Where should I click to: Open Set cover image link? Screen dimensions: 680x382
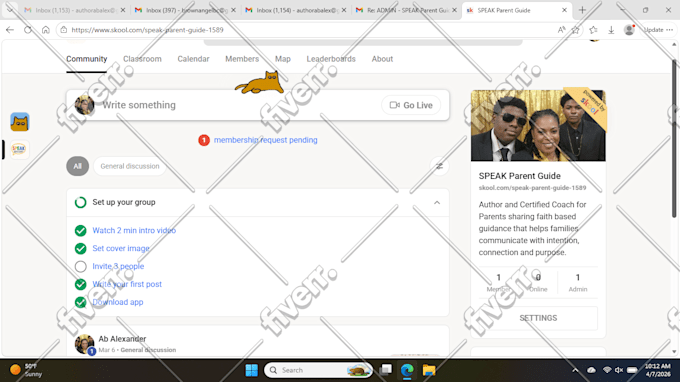tap(121, 248)
